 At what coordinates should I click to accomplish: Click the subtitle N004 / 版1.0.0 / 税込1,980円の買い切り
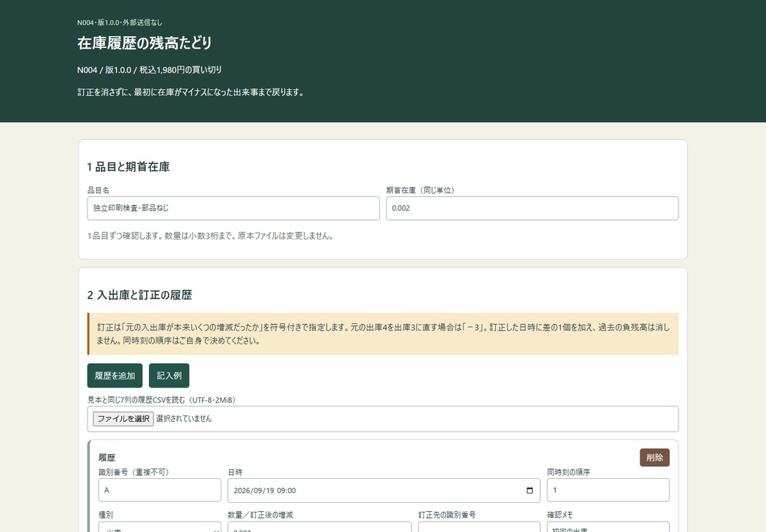click(x=150, y=70)
